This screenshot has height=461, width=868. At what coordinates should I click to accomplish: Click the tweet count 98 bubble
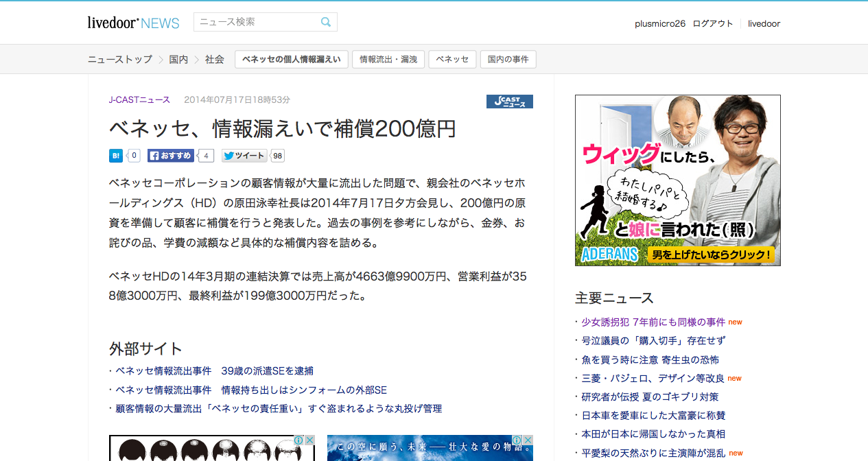click(277, 156)
